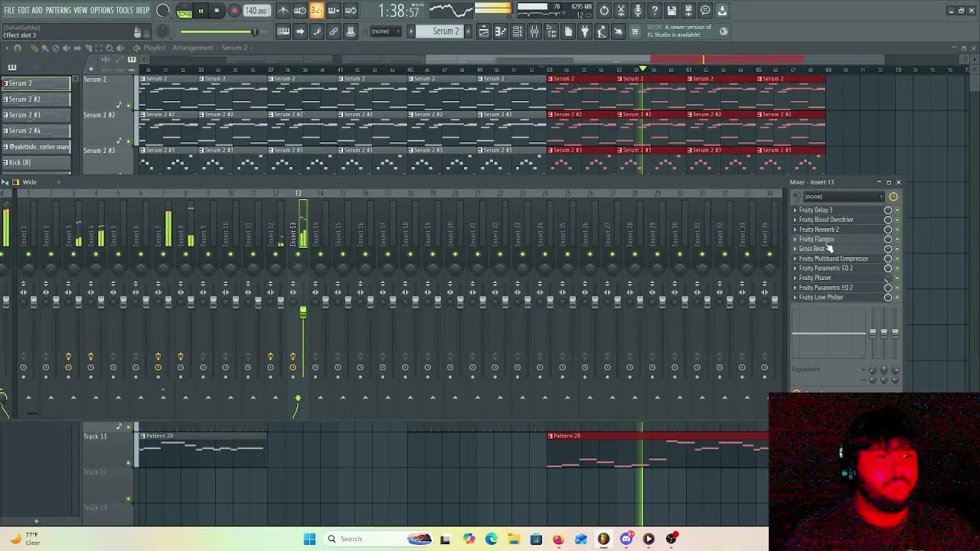Screen dimensions: 980x551
Task: Open the OPTIONS menu
Action: [x=102, y=11]
